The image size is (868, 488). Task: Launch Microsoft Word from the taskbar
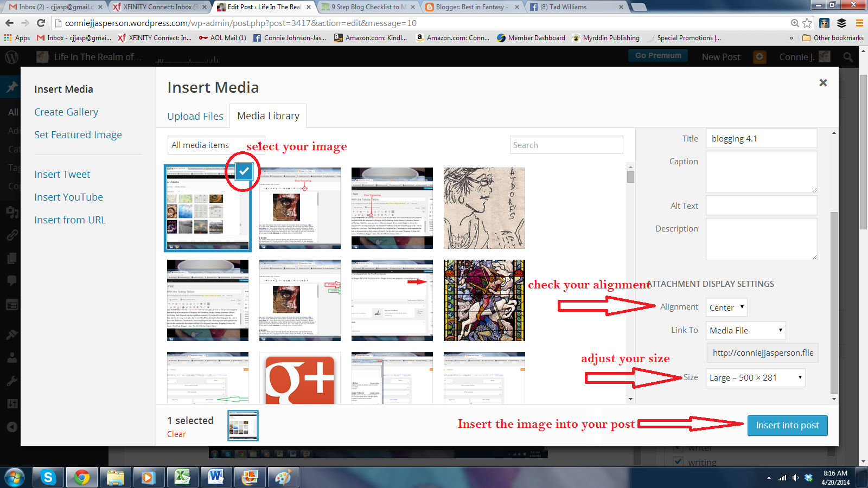[x=216, y=477]
